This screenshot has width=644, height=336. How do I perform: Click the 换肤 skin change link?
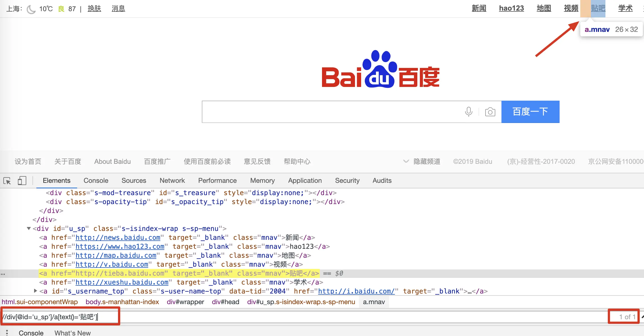pos(94,9)
